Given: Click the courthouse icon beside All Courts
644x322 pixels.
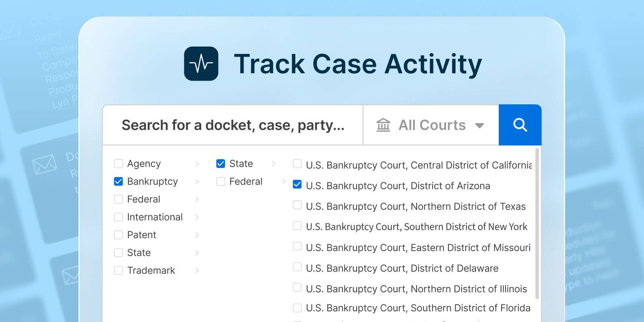Looking at the screenshot, I should click(x=383, y=125).
